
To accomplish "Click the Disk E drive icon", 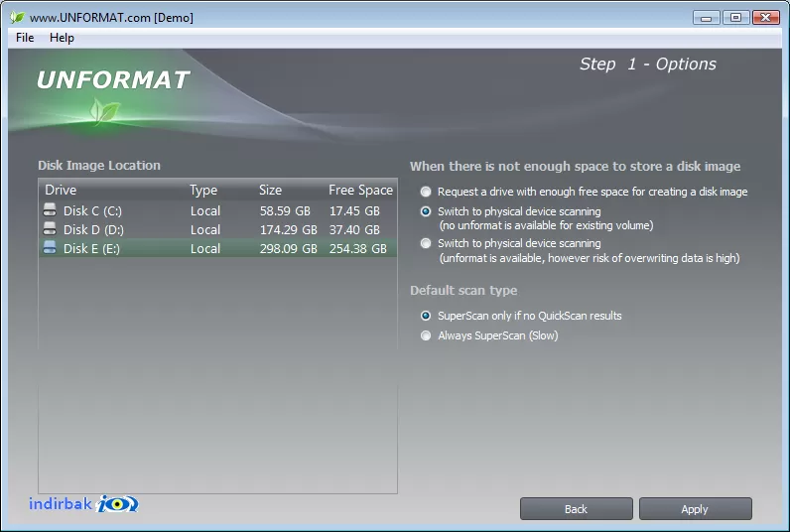I will (x=50, y=247).
